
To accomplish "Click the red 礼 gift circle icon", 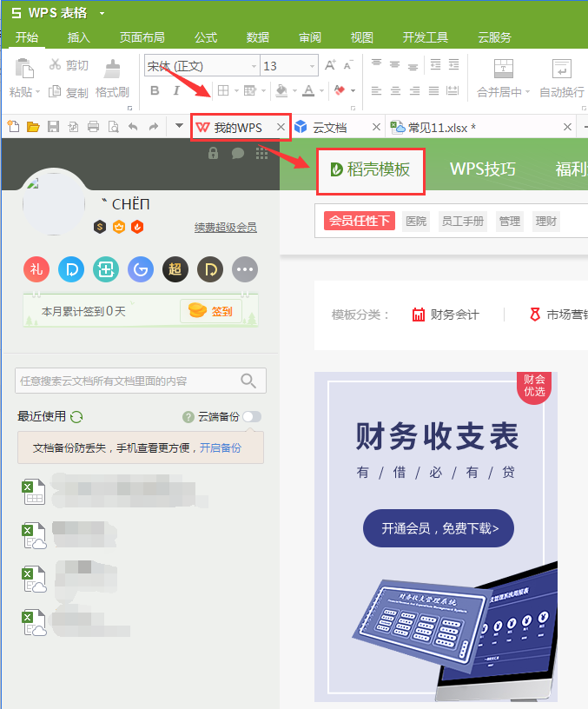I will (36, 269).
